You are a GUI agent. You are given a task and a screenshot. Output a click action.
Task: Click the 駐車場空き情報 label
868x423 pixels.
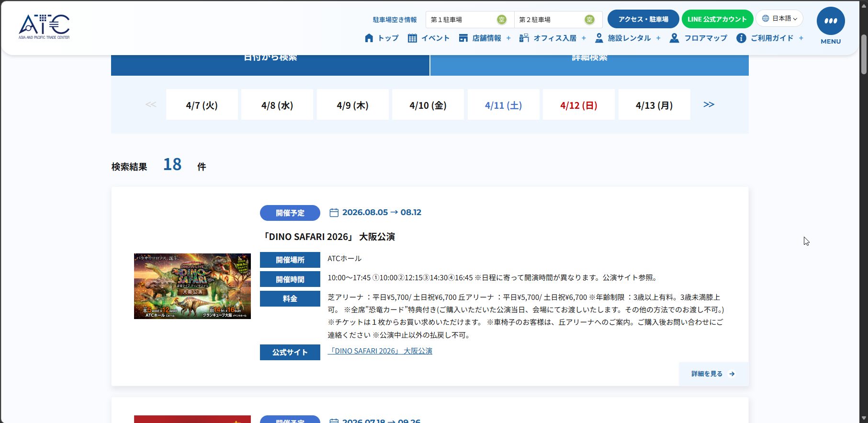395,20
